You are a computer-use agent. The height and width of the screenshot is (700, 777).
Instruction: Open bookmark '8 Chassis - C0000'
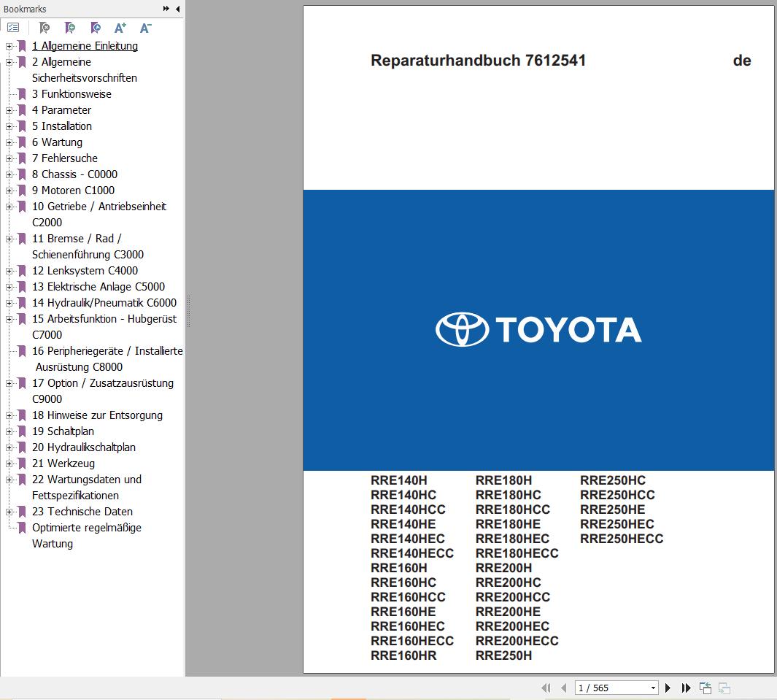pos(74,174)
